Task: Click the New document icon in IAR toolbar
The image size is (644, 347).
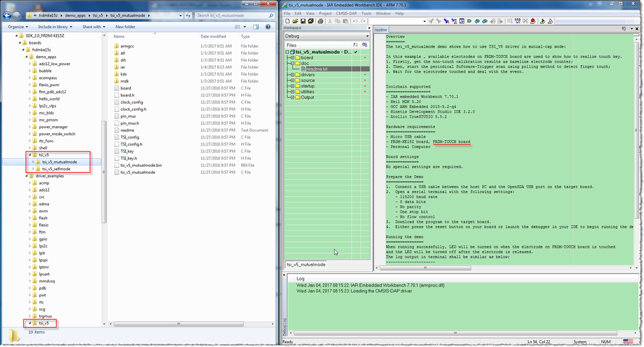Action: (x=287, y=21)
